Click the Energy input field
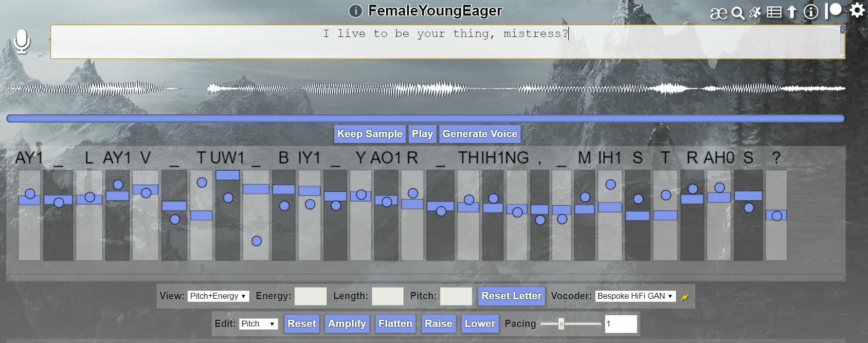The width and height of the screenshot is (868, 343). point(310,296)
